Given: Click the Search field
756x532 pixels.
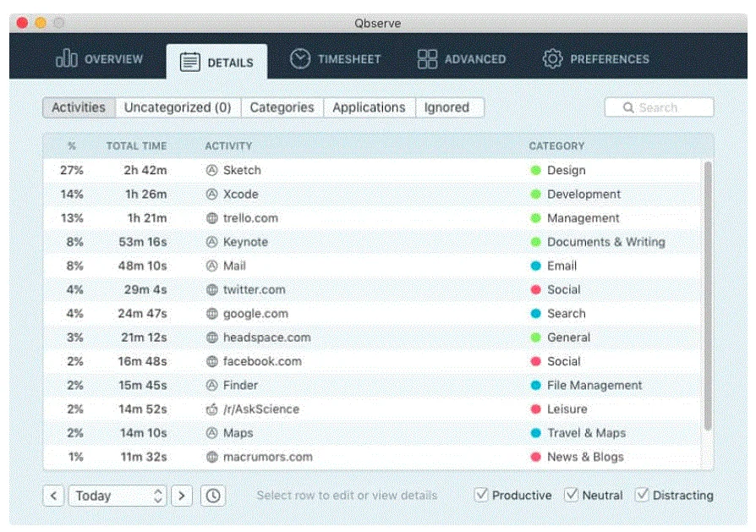Looking at the screenshot, I should [659, 107].
